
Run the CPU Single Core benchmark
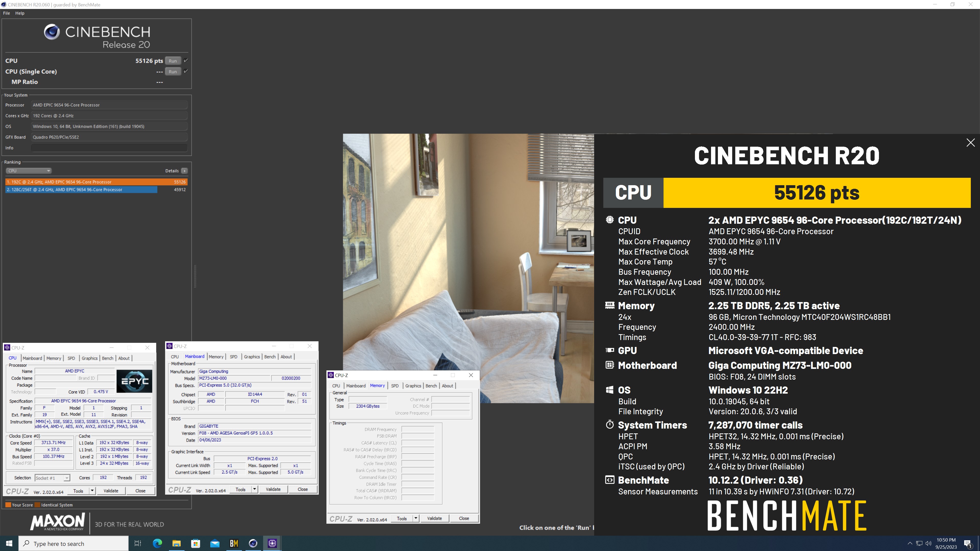(x=173, y=71)
